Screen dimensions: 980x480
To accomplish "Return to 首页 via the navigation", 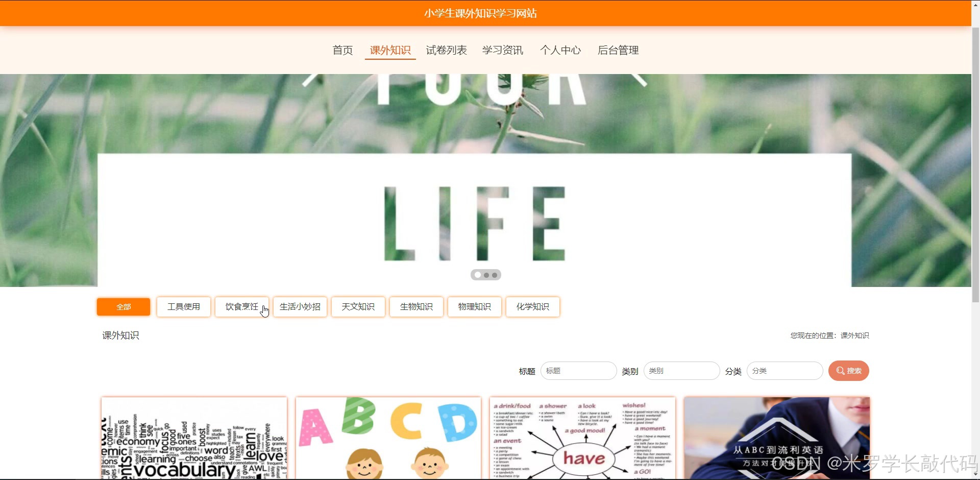I will point(342,50).
